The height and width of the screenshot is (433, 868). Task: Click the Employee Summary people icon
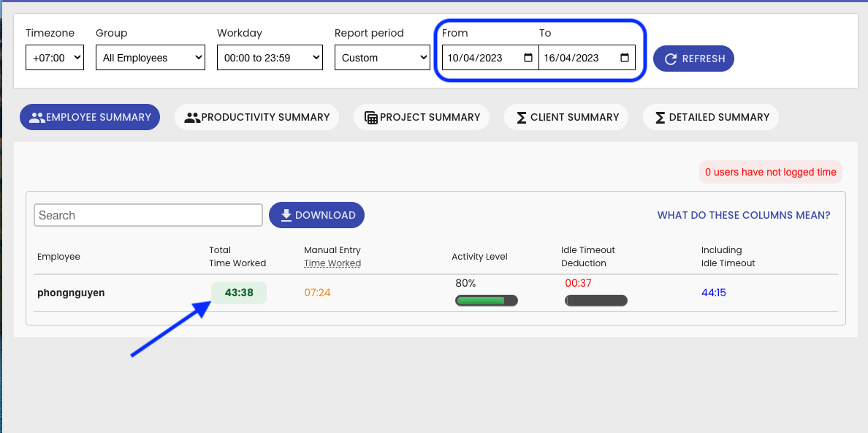[x=37, y=117]
